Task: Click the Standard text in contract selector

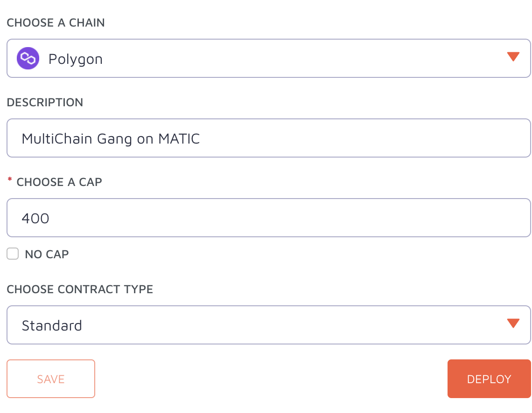Action: coord(52,325)
